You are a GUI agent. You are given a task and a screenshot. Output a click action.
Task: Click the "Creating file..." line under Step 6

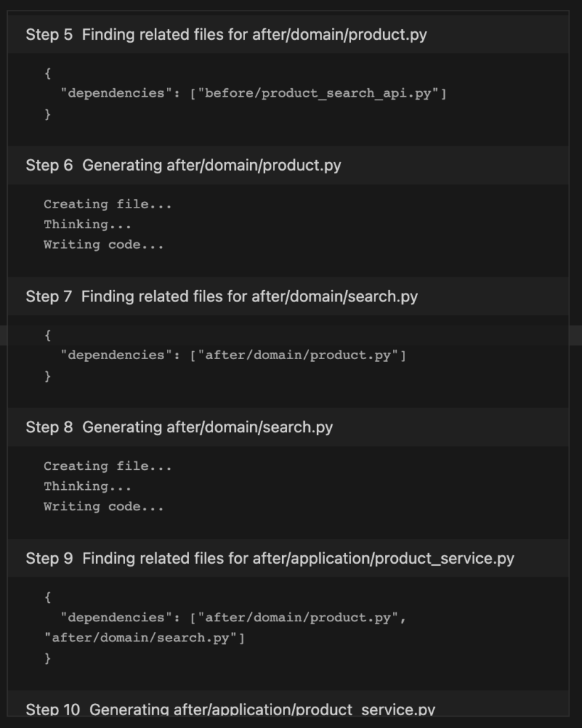tap(108, 204)
